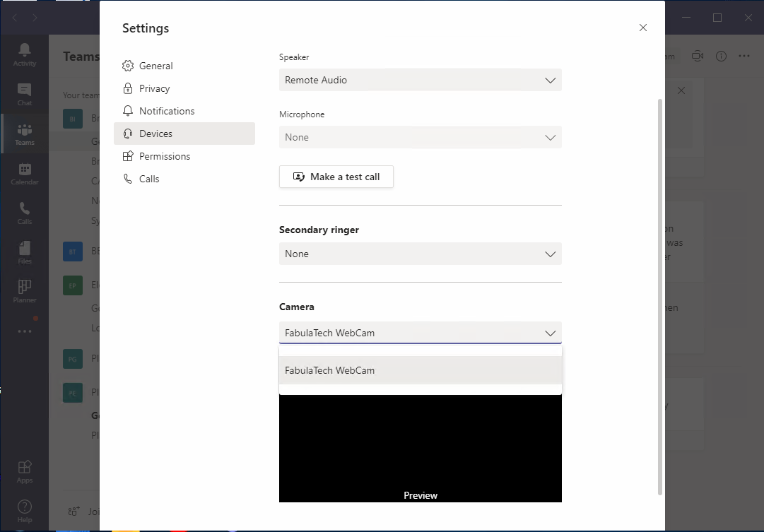Select the EP team avatar
764x532 pixels.
[x=73, y=285]
